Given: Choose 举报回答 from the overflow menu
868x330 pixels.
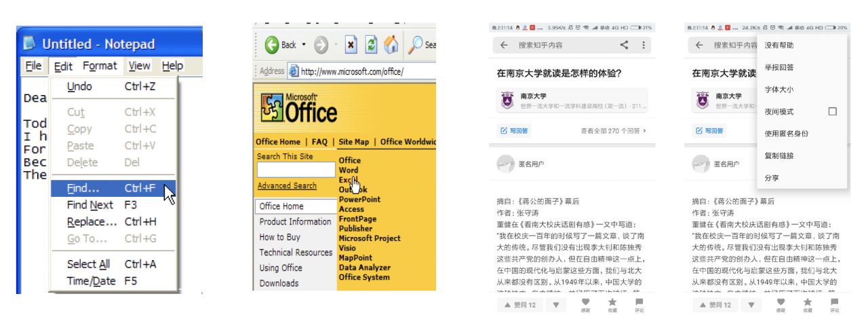Looking at the screenshot, I should [802, 67].
